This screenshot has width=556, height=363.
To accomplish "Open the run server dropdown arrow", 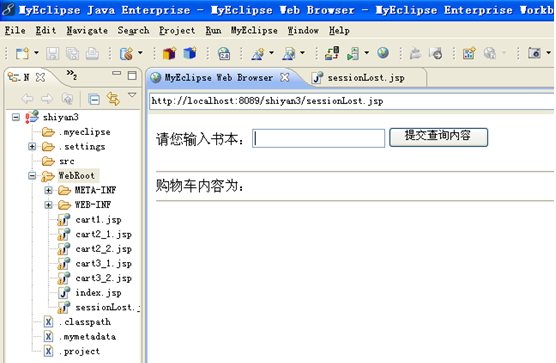I will [x=367, y=53].
